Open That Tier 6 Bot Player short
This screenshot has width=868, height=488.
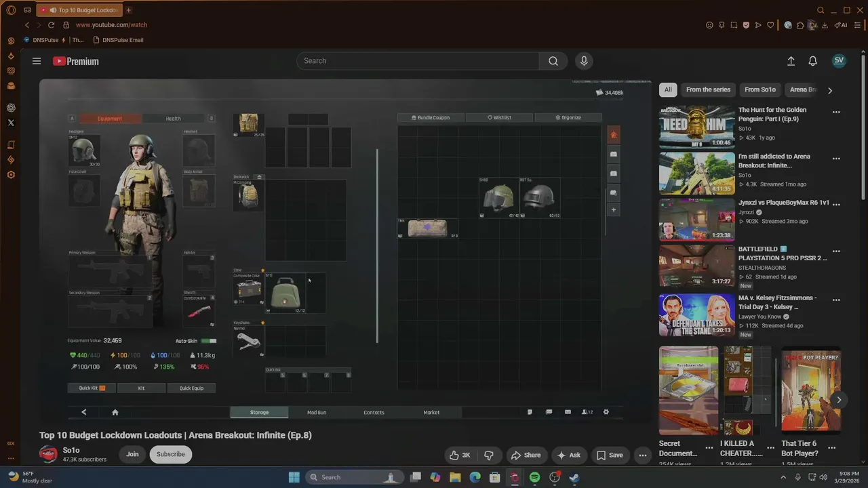click(x=810, y=390)
